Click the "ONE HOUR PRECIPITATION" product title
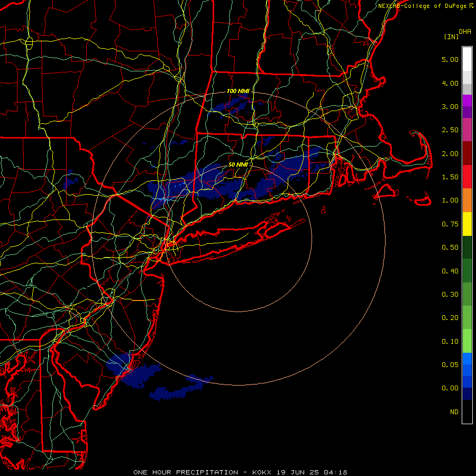 click(186, 472)
